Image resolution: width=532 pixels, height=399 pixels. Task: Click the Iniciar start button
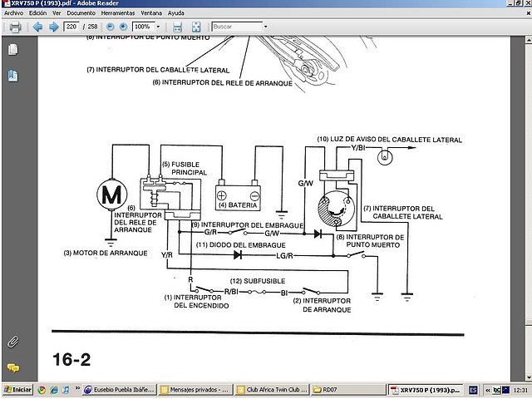pyautogui.click(x=17, y=390)
